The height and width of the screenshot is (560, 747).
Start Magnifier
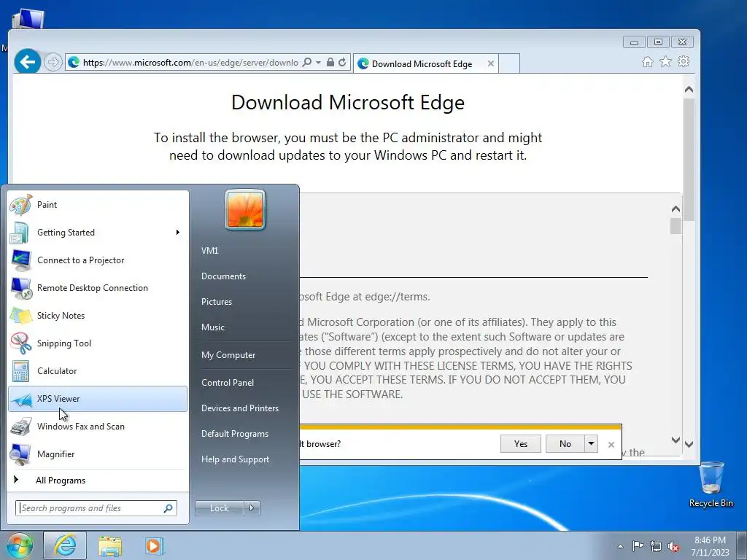(98, 454)
